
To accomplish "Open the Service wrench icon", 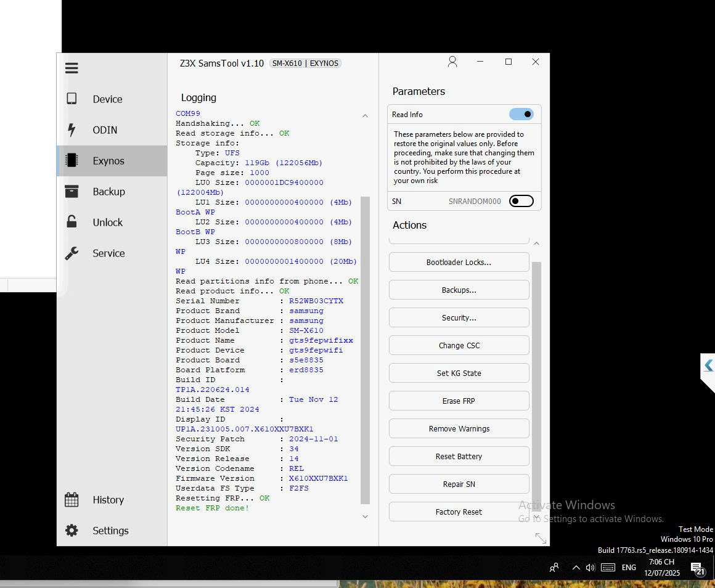I will [x=71, y=253].
